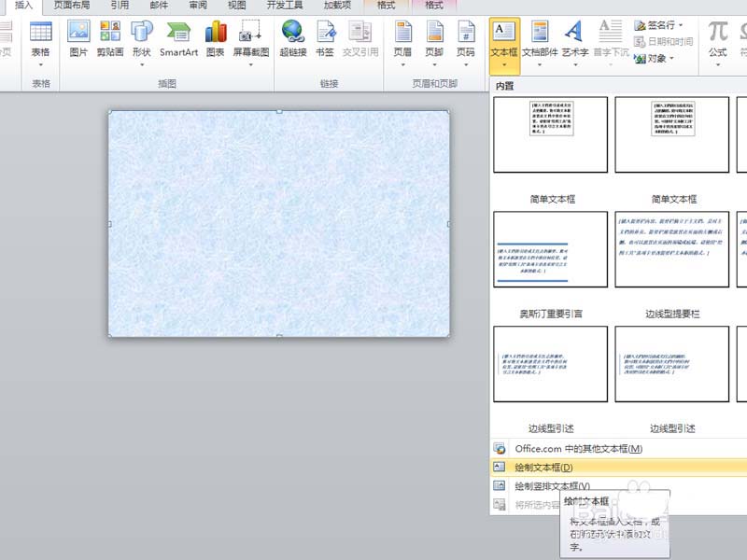
Task: Switch to the 页面布局 ribbon tab
Action: tap(72, 6)
